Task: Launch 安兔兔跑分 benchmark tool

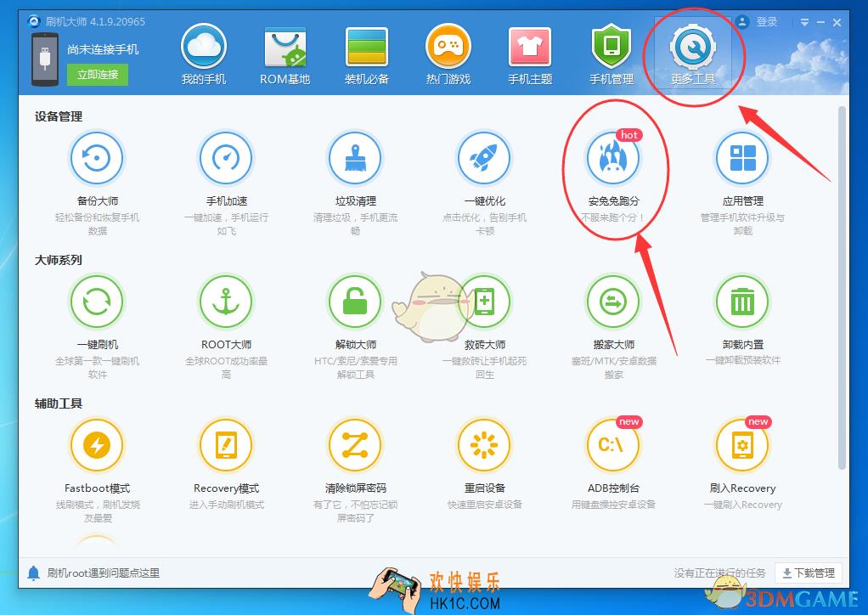Action: coord(613,158)
